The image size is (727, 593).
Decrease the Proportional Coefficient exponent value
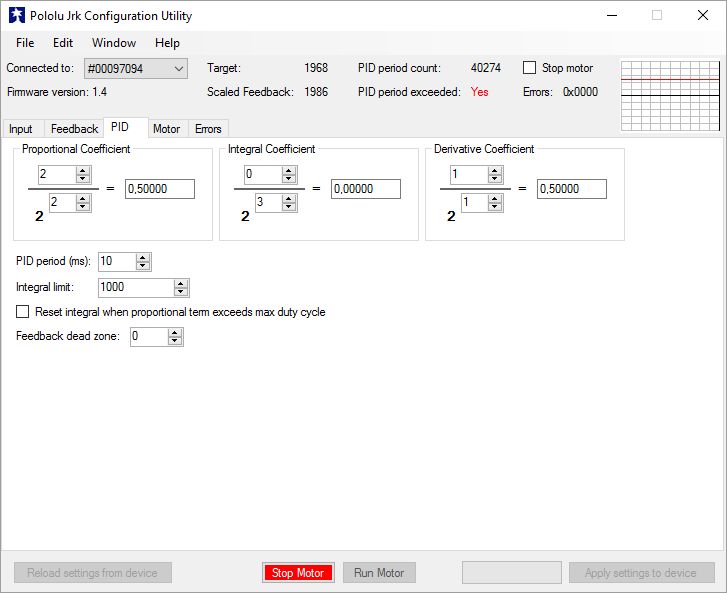tap(83, 207)
